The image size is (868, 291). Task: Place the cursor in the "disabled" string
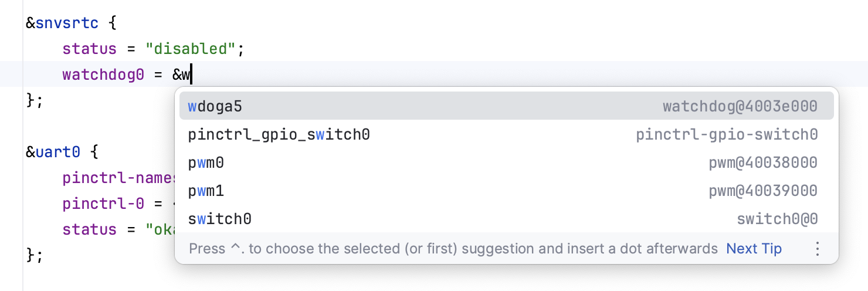[x=194, y=49]
